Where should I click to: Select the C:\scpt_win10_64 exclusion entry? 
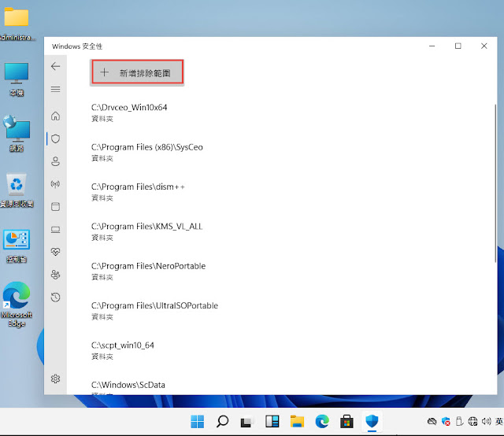[x=123, y=350]
